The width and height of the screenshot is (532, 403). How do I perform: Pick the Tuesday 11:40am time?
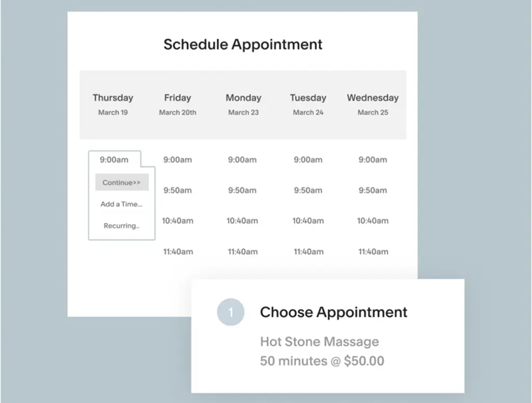[308, 251]
